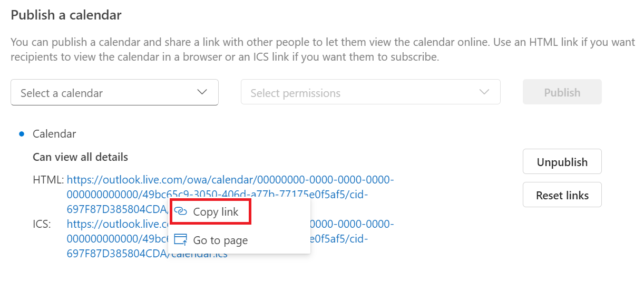
Task: Choose Copy link from the context menu
Action: click(216, 212)
